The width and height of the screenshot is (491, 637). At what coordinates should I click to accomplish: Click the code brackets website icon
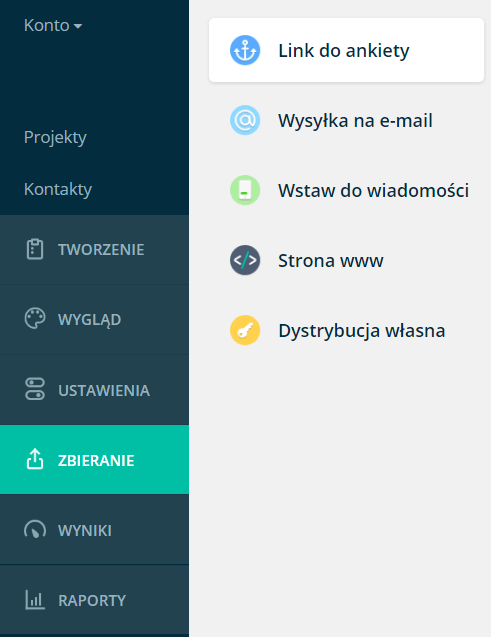click(245, 260)
